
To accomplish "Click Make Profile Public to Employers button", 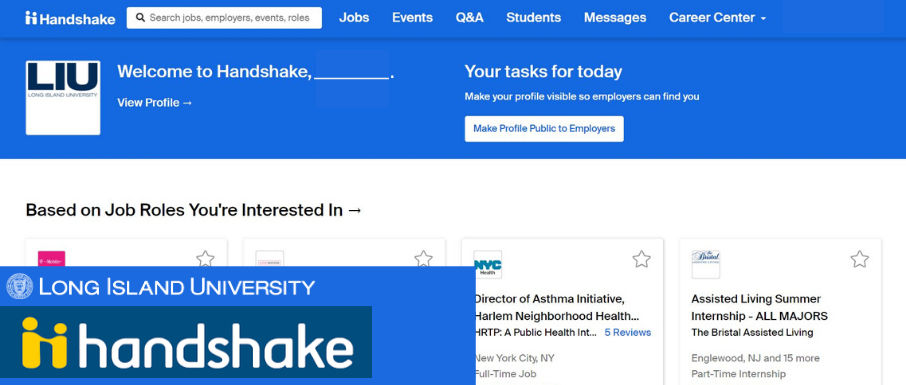I will [x=544, y=129].
